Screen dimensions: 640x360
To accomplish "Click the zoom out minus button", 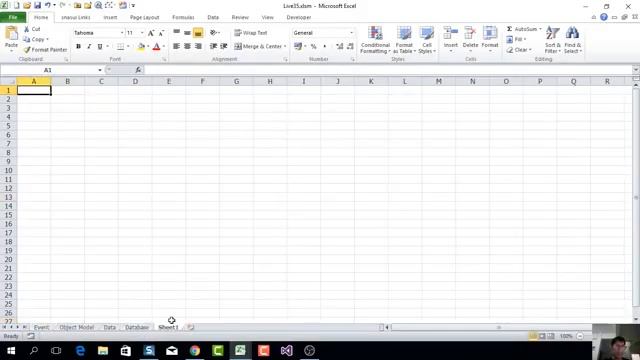I will coord(580,336).
